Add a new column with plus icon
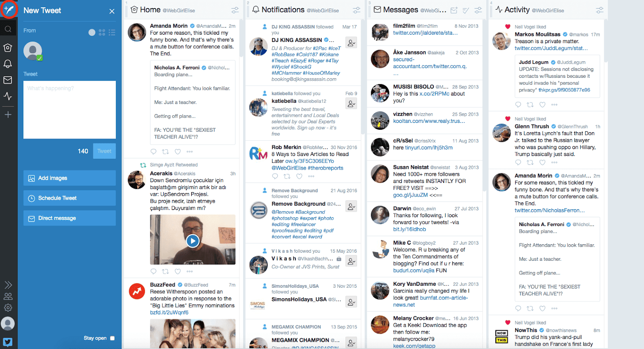The height and width of the screenshot is (349, 644). tap(8, 114)
